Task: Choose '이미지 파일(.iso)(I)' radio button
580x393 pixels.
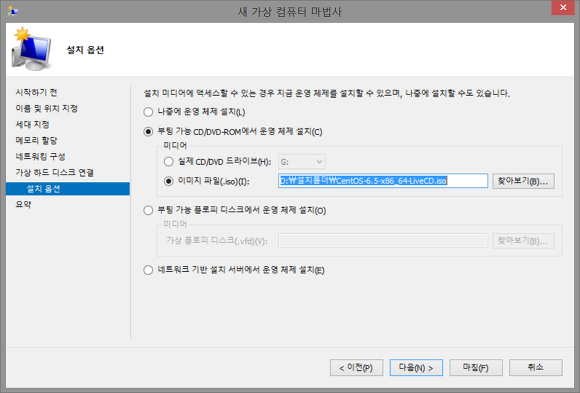Action: tap(169, 181)
